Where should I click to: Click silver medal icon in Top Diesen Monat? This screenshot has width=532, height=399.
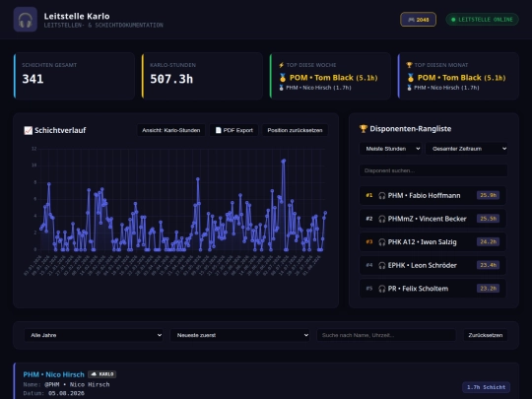(x=409, y=88)
